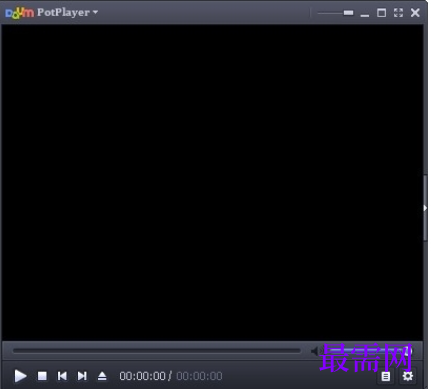Minimize the PotPlayer window

point(365,15)
